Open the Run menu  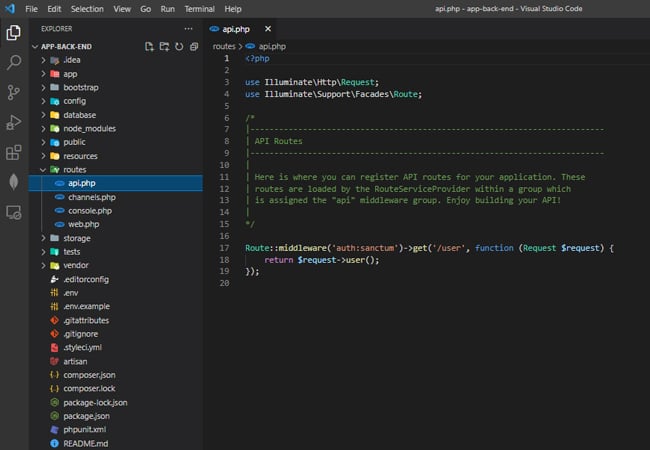click(x=167, y=9)
